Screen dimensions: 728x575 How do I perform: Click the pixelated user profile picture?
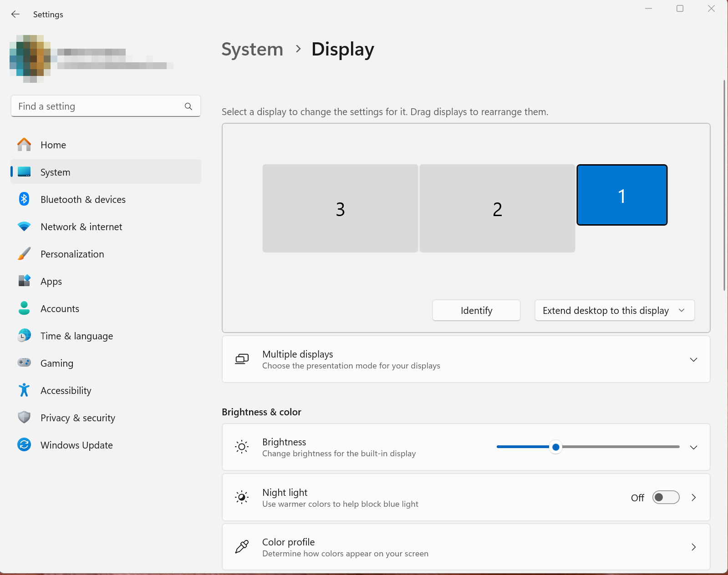point(30,59)
